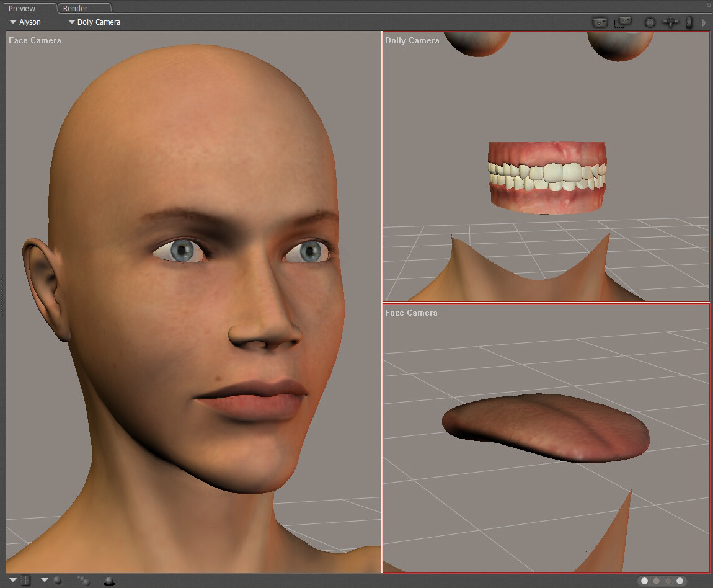The image size is (713, 588).
Task: Select the Preview tab
Action: [22, 9]
